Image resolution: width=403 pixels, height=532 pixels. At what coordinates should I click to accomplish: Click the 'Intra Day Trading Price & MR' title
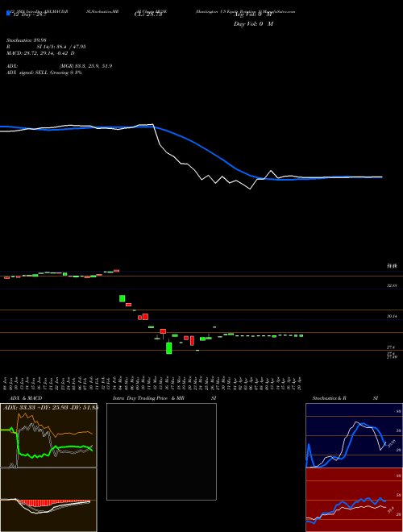[149, 398]
